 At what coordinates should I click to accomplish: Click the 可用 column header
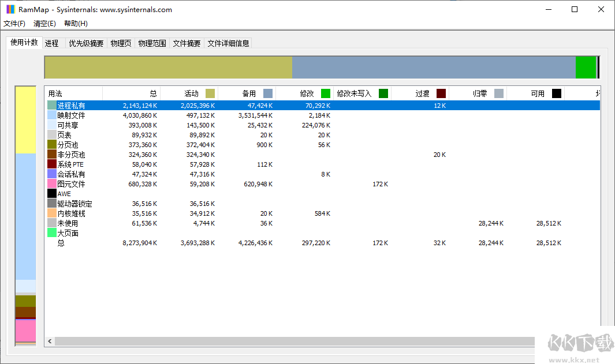pos(537,93)
